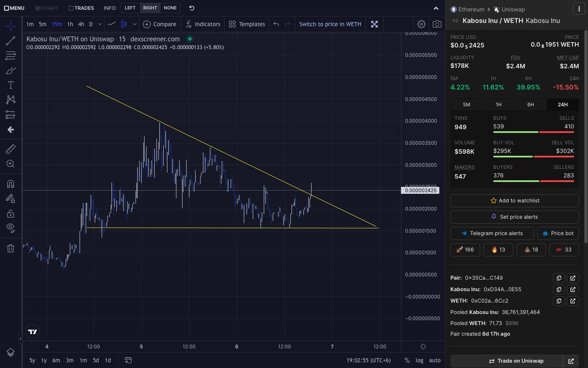Copy the WETH token address
This screenshot has width=588, height=368.
[x=559, y=301]
